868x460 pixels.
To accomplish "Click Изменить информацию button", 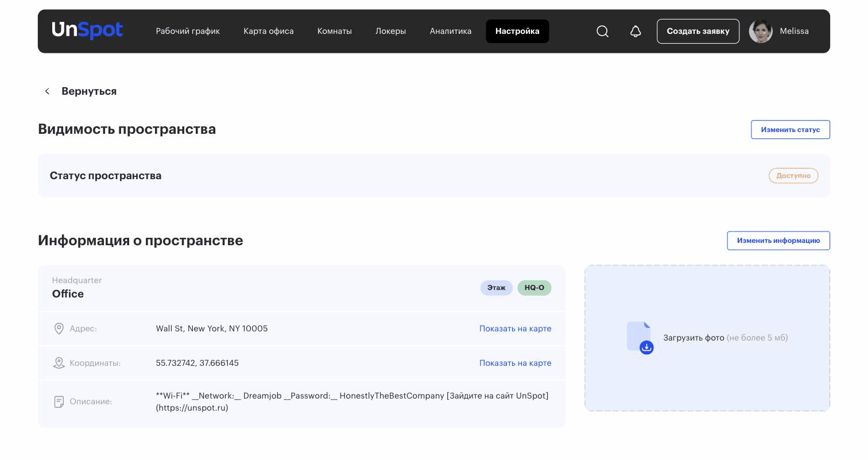I will [x=778, y=241].
